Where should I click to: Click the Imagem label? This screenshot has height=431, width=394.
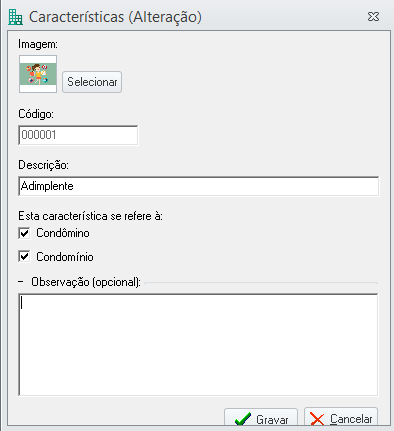click(x=38, y=44)
